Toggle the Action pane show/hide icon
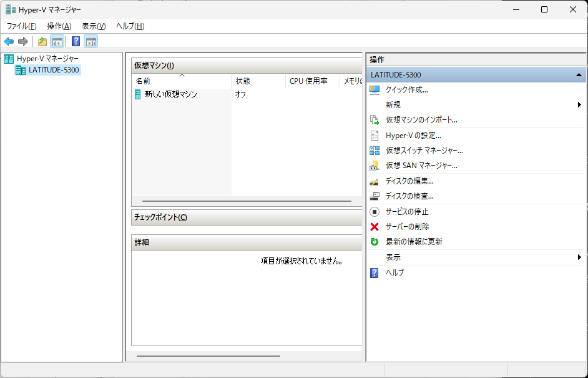 (91, 41)
